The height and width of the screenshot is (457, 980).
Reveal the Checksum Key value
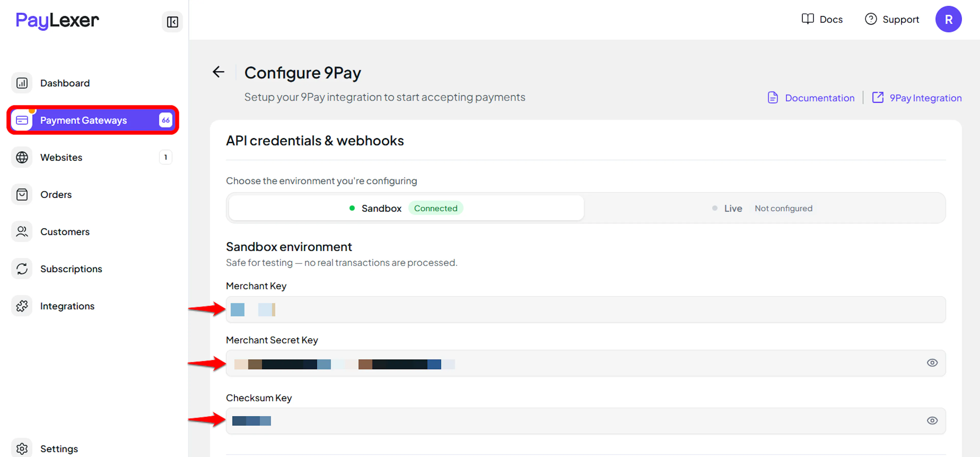(x=932, y=421)
